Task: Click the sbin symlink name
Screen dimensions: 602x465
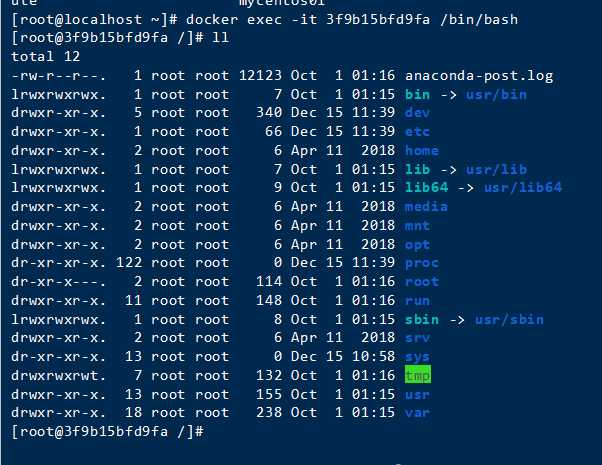Action: pyautogui.click(x=421, y=319)
